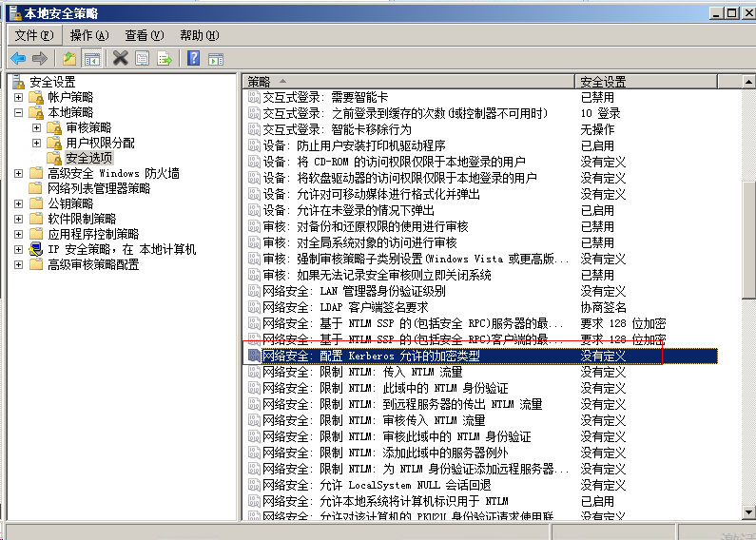
Task: Click the 协商签名 setting value
Action: click(x=603, y=307)
